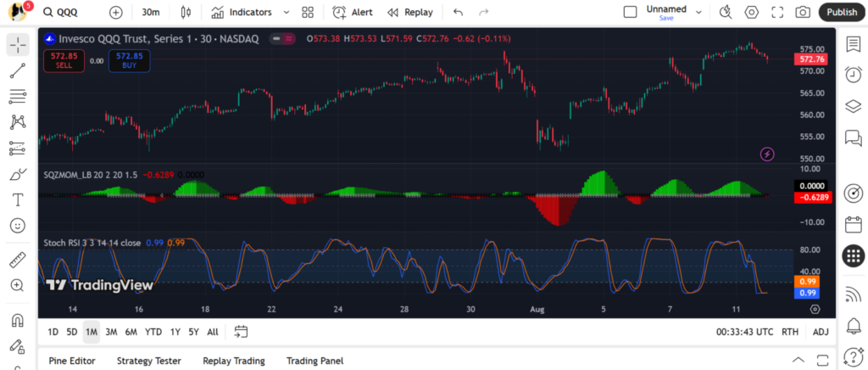
Task: Open the emoji icons tool
Action: pos(18,226)
